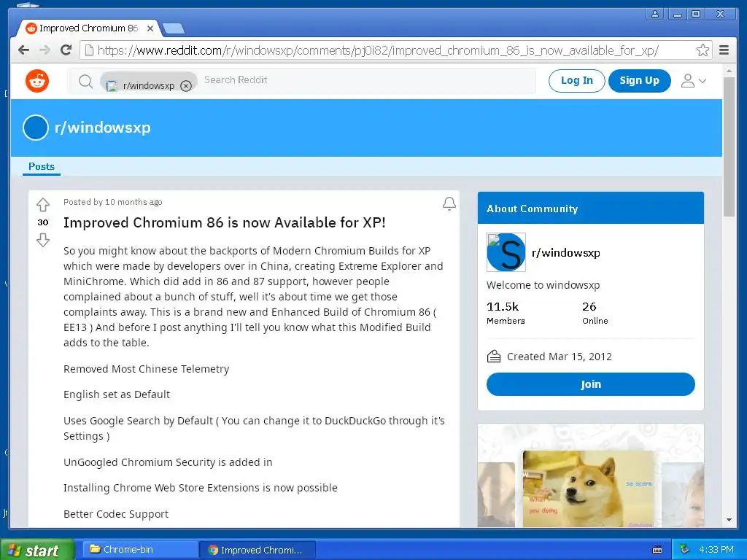Downvote the Chromium 86 post
Screen dimensions: 747x560
(x=43, y=239)
